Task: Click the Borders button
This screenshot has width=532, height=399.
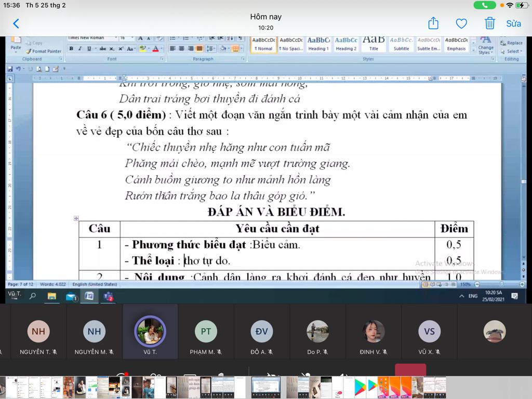Action: coord(235,48)
